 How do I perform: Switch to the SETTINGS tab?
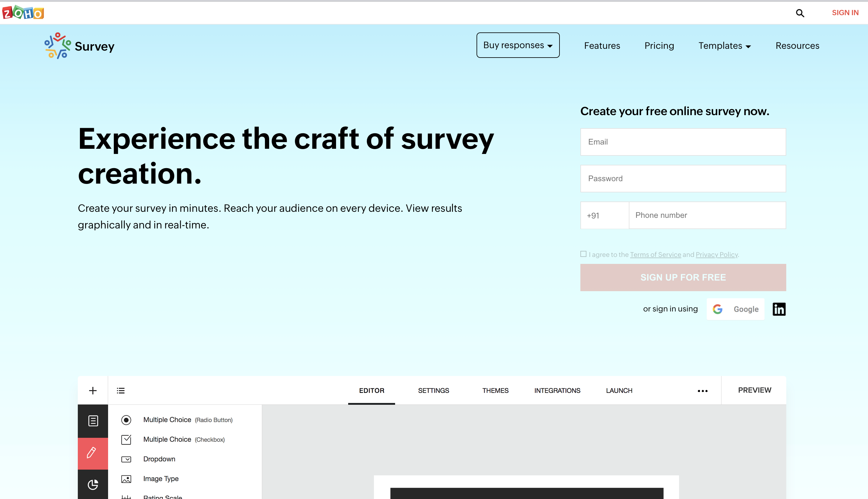tap(434, 390)
